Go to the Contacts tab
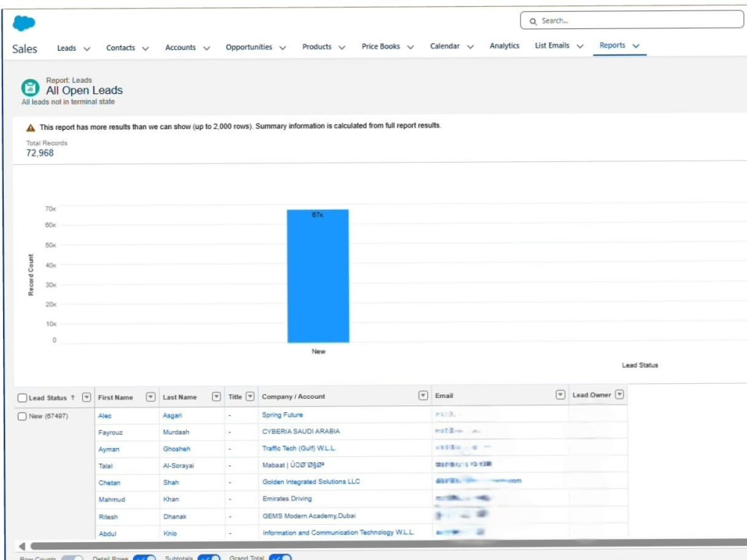Viewport: 747px width, 560px height. (120, 48)
